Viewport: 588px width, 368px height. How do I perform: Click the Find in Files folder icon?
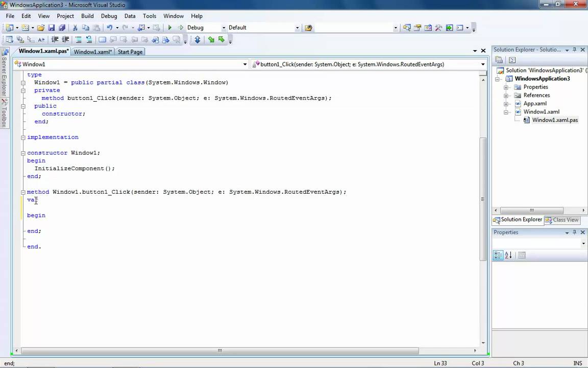pyautogui.click(x=308, y=28)
